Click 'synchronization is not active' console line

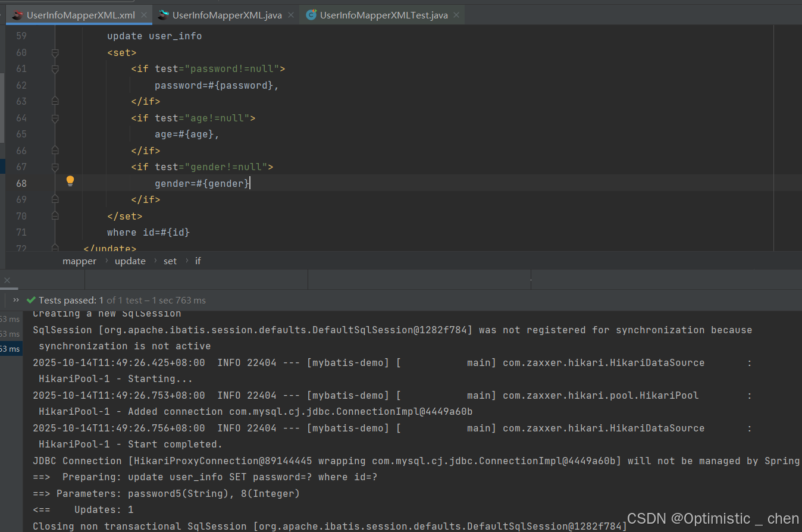pos(125,346)
